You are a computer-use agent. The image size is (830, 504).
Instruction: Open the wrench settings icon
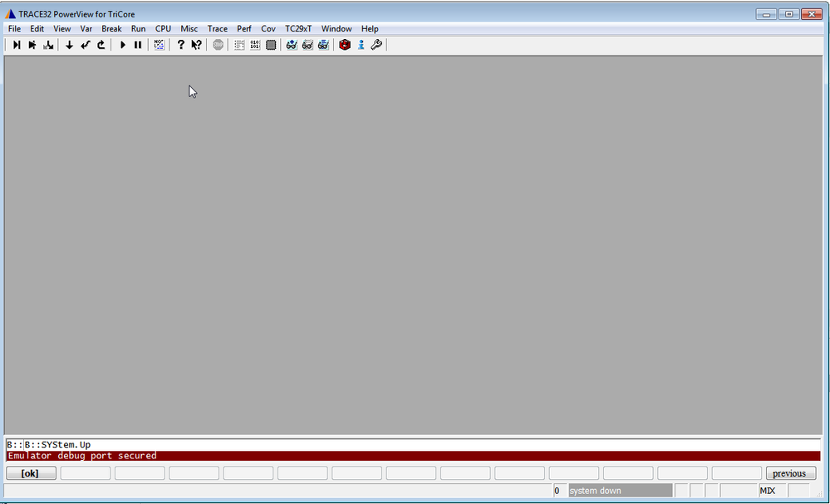pos(376,45)
